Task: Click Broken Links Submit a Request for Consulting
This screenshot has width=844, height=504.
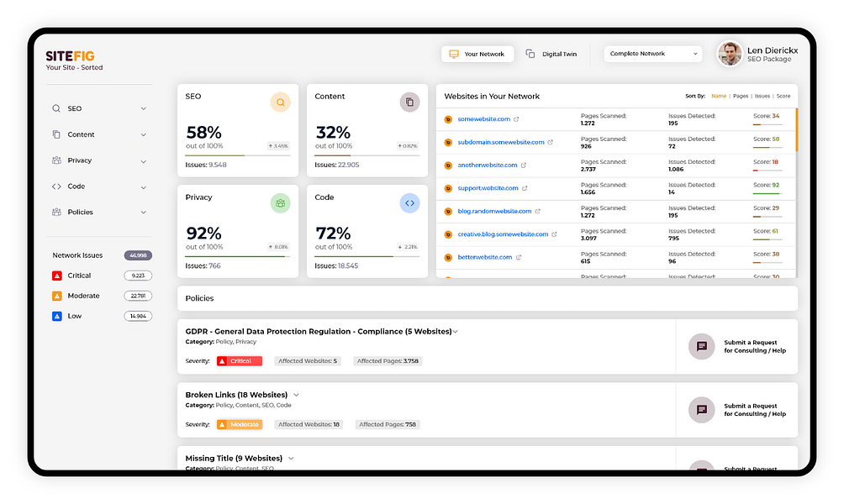Action: coord(755,410)
